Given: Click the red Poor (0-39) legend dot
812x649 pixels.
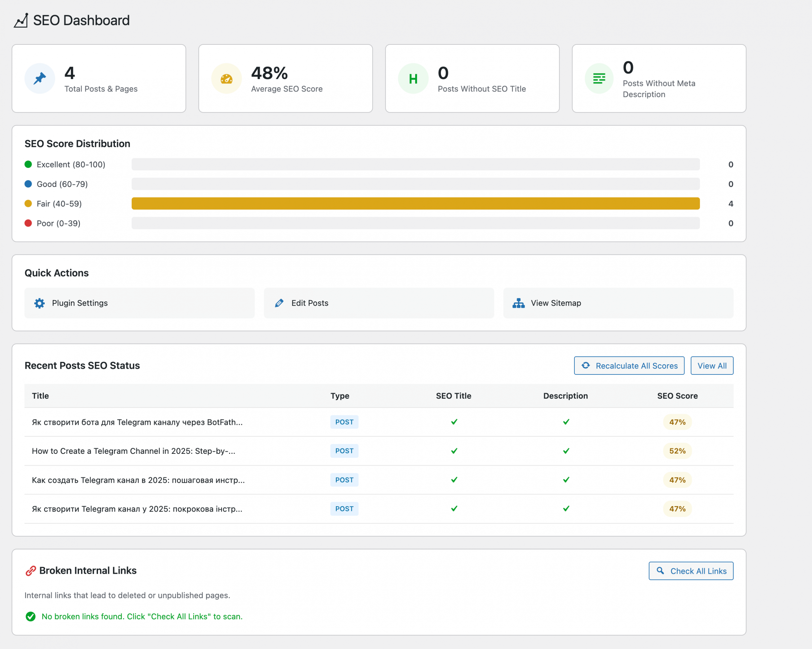Looking at the screenshot, I should 28,223.
